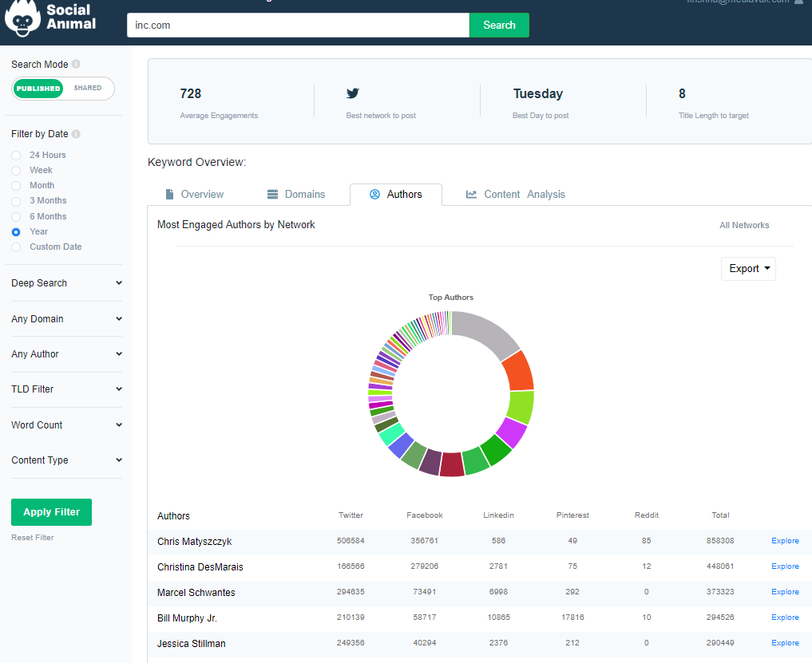
Task: Click the inc.com search input field
Action: pos(299,25)
